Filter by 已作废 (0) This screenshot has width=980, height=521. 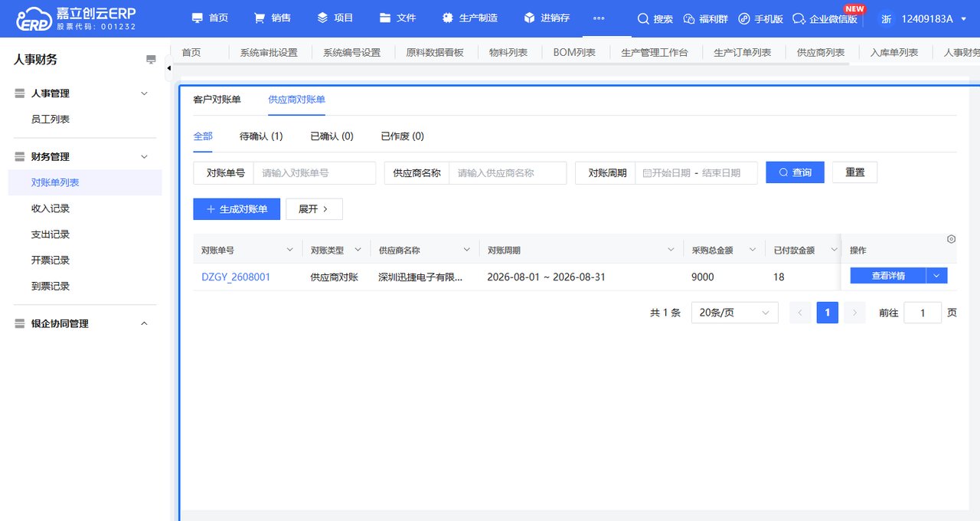402,136
